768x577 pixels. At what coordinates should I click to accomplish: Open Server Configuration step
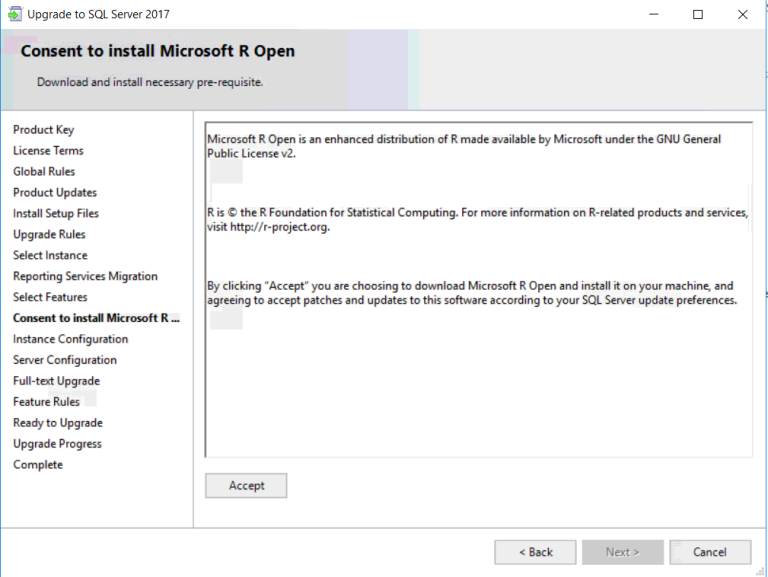(65, 361)
